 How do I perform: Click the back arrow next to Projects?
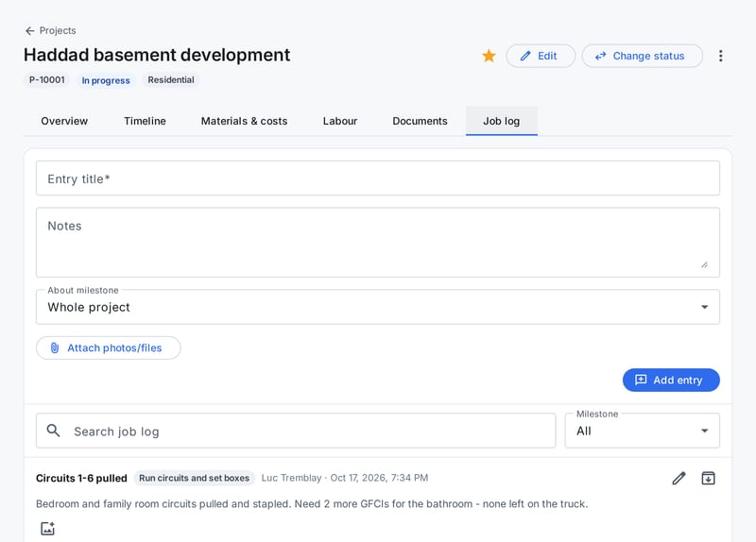[x=30, y=31]
